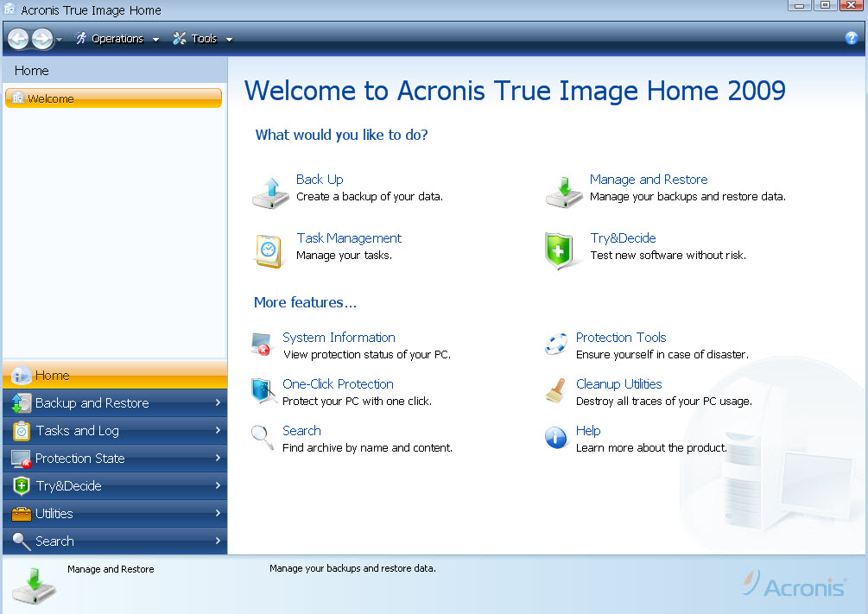Image resolution: width=868 pixels, height=614 pixels.
Task: Open the Operations dropdown menu
Action: (x=117, y=39)
